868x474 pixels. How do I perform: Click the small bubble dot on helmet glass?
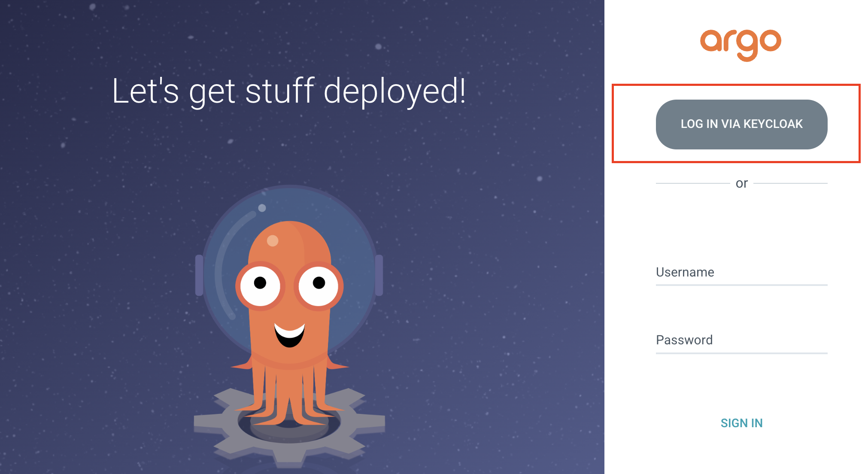(x=262, y=208)
